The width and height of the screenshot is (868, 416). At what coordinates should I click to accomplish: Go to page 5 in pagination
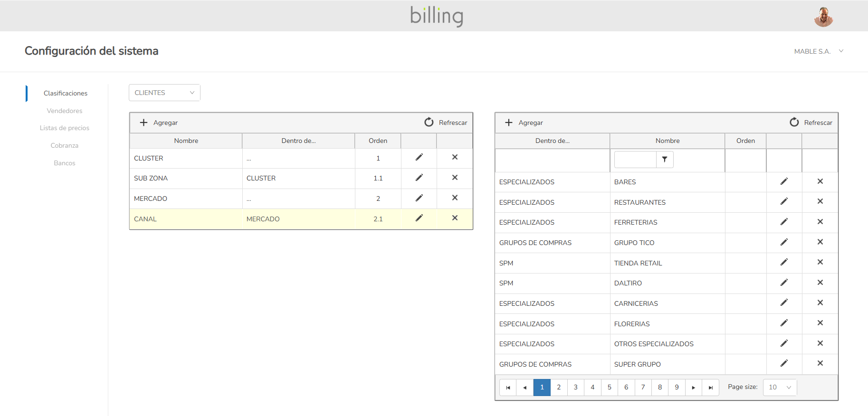point(610,388)
